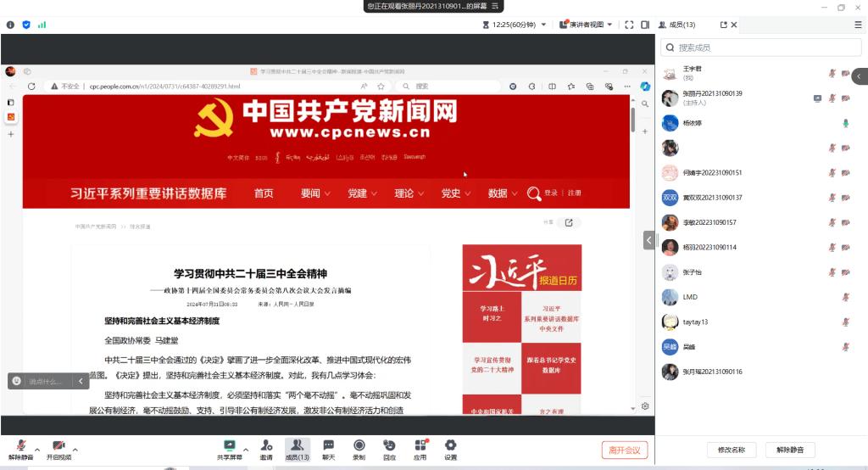Click the share icon above the article sidebar
This screenshot has width=868, height=470.
click(569, 222)
